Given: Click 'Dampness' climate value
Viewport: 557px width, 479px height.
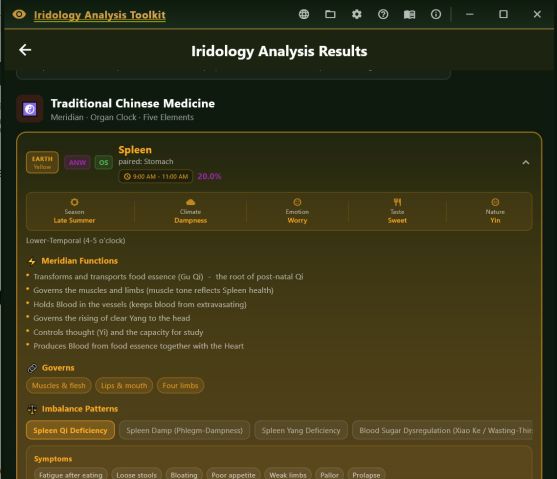Looking at the screenshot, I should (x=191, y=220).
